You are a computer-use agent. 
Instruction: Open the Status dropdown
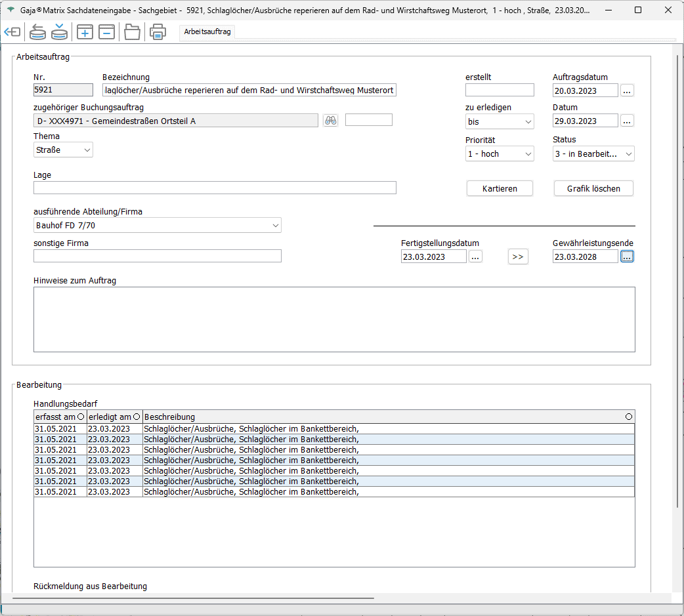[593, 154]
